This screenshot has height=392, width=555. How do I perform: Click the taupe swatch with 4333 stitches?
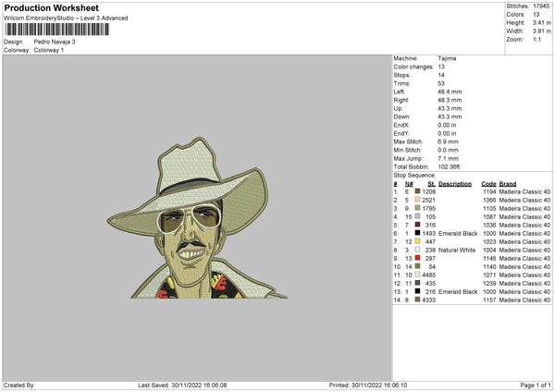(417, 300)
